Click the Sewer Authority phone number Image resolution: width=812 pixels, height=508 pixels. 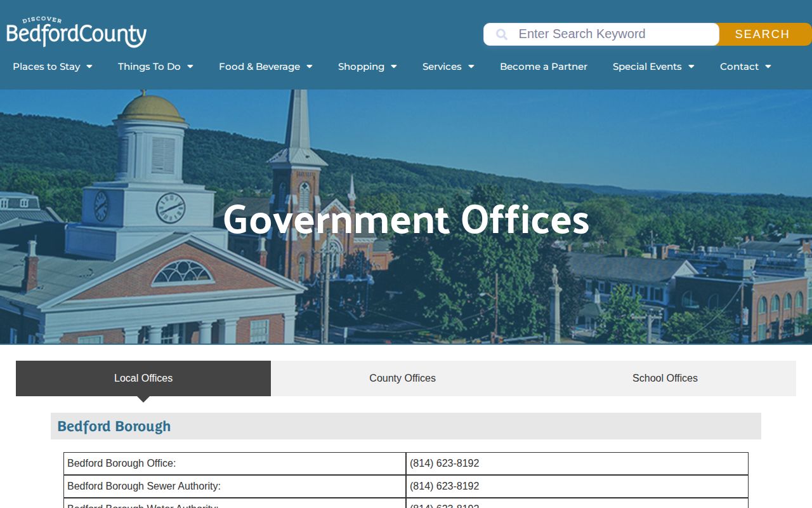pos(445,486)
